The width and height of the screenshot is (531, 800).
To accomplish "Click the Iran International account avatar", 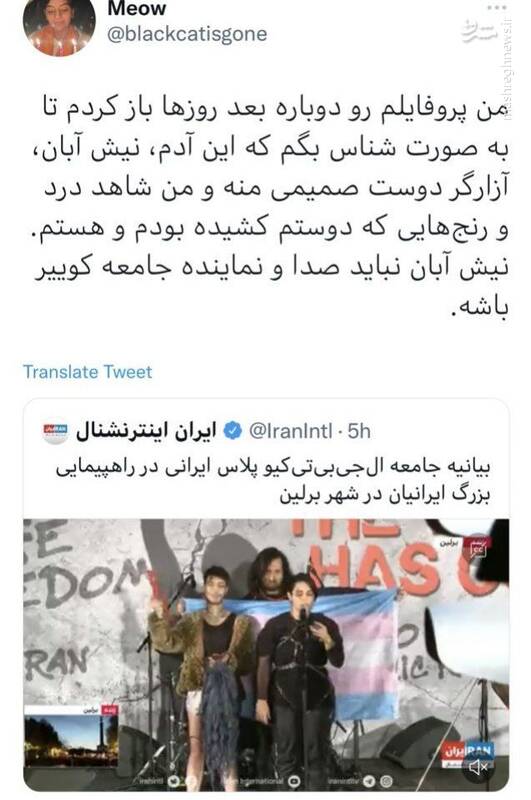I will click(x=55, y=432).
